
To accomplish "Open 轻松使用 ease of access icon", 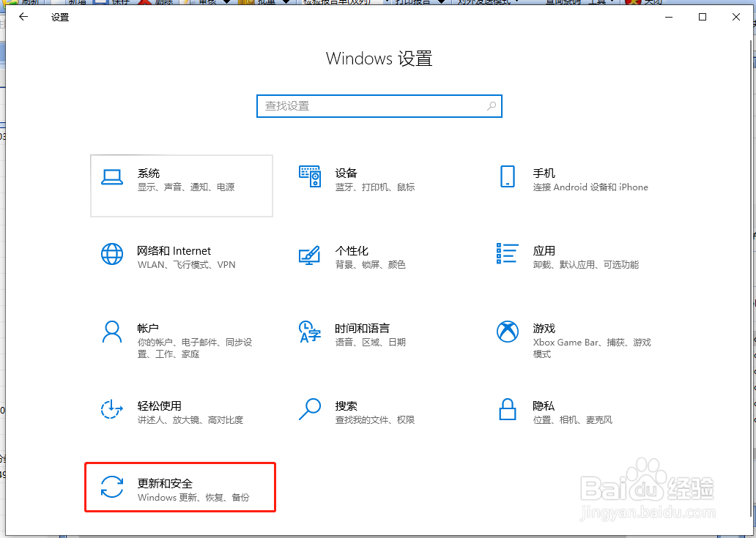I will click(x=112, y=409).
